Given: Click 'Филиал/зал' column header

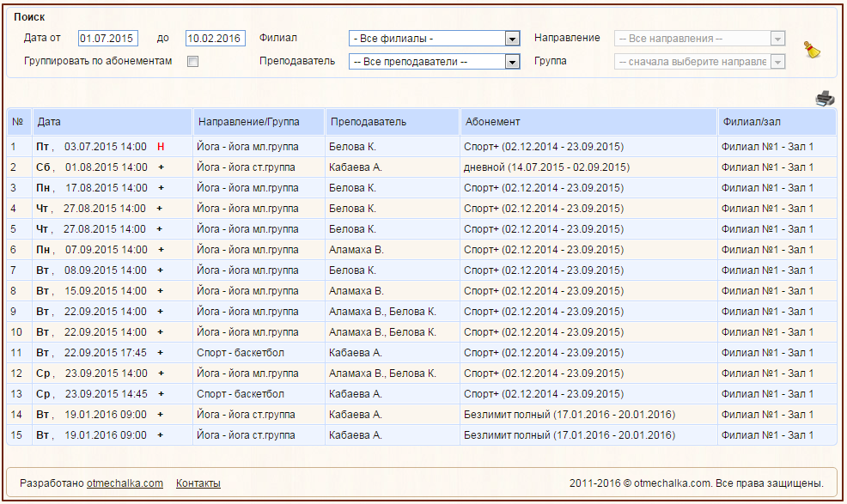Looking at the screenshot, I should click(x=777, y=122).
